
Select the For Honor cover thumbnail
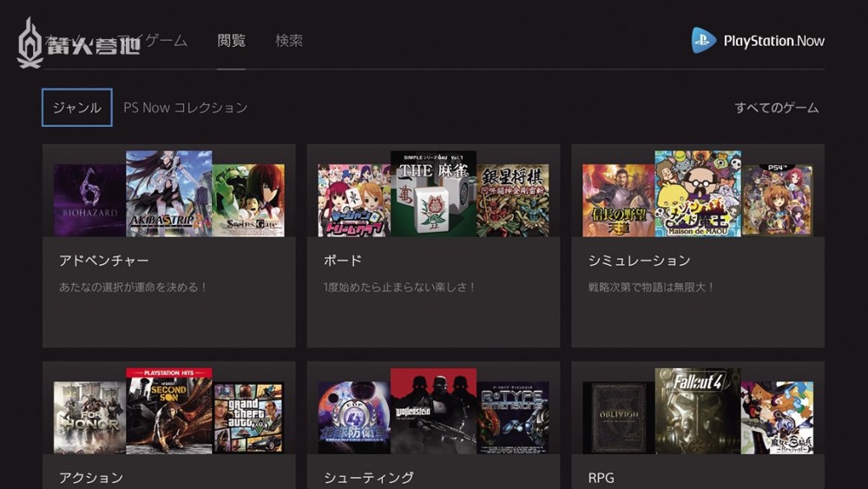(89, 418)
